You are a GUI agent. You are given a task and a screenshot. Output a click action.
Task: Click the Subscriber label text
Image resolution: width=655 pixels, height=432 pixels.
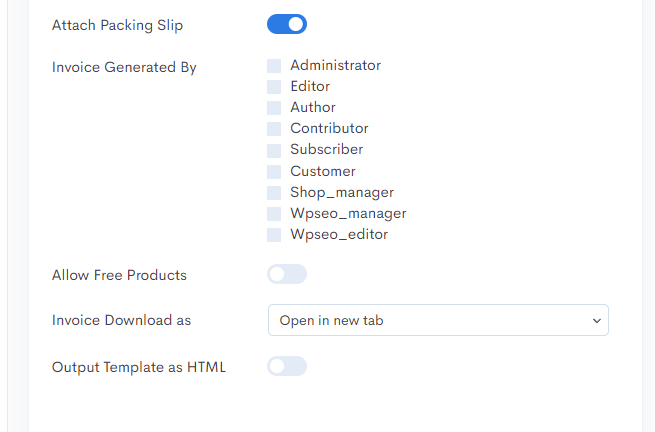coord(327,149)
